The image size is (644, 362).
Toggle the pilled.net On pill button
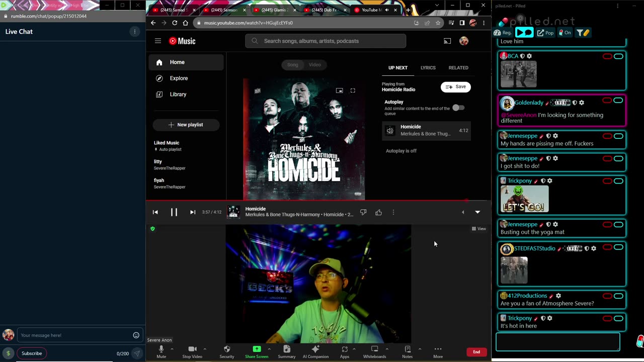point(565,33)
